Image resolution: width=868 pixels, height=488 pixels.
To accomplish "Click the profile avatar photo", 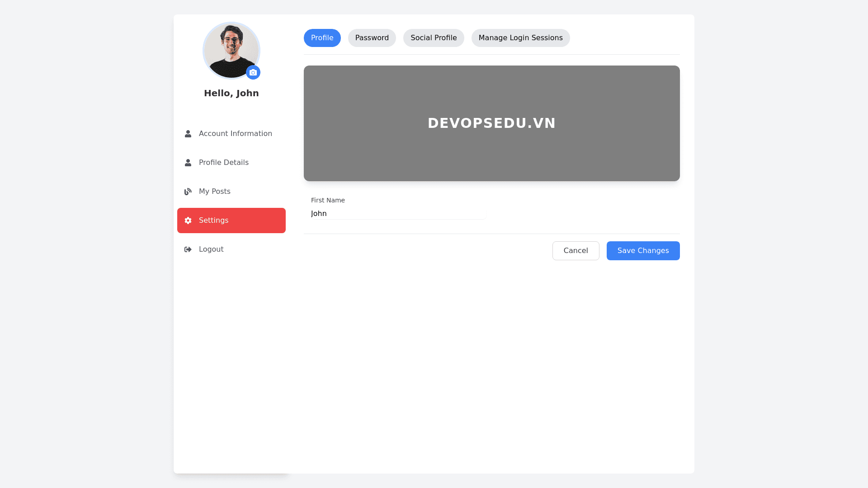I will 231,50.
